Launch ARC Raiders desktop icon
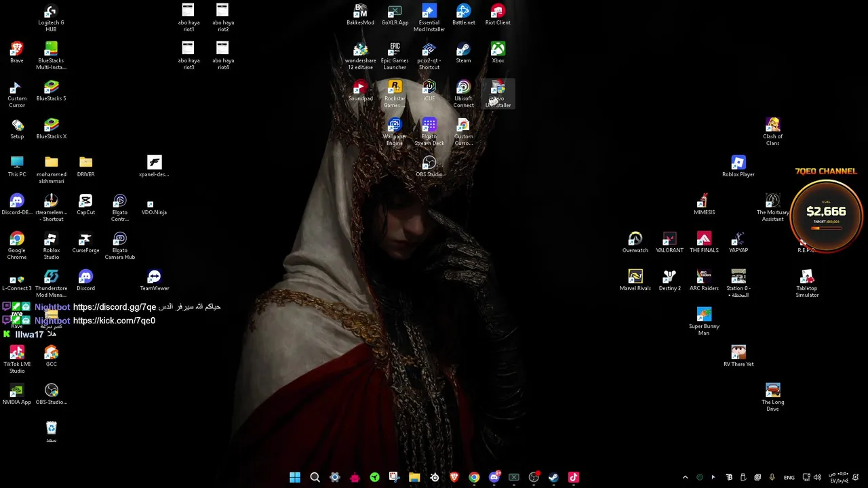 click(704, 281)
